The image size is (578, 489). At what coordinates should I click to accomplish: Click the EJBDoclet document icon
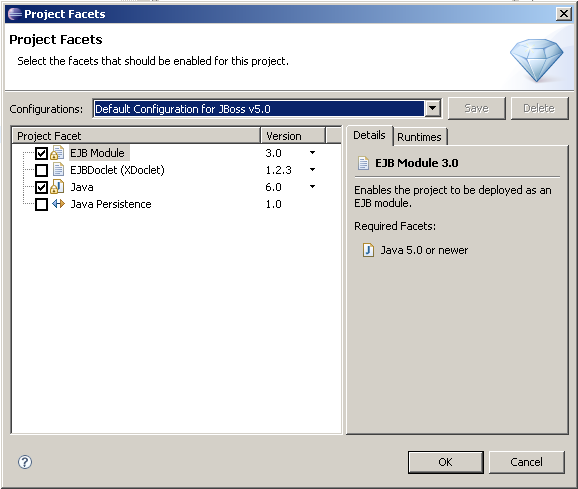(58, 170)
